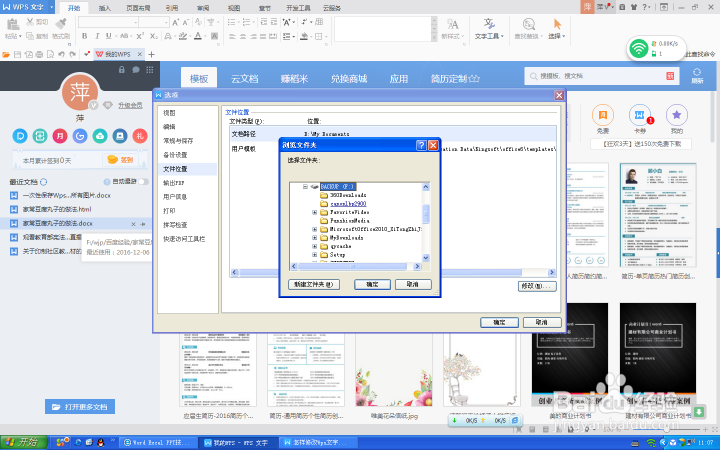Click the open folder icon in quick toolbar
Viewport: 720px width, 450px height.
6,54
